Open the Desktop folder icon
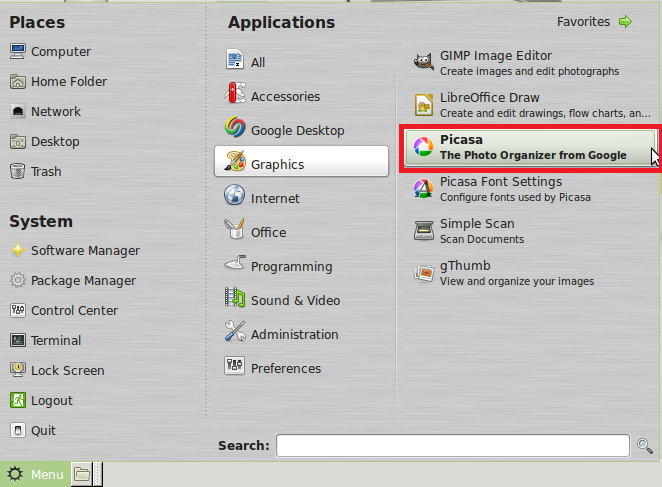This screenshot has width=662, height=487. click(x=18, y=141)
